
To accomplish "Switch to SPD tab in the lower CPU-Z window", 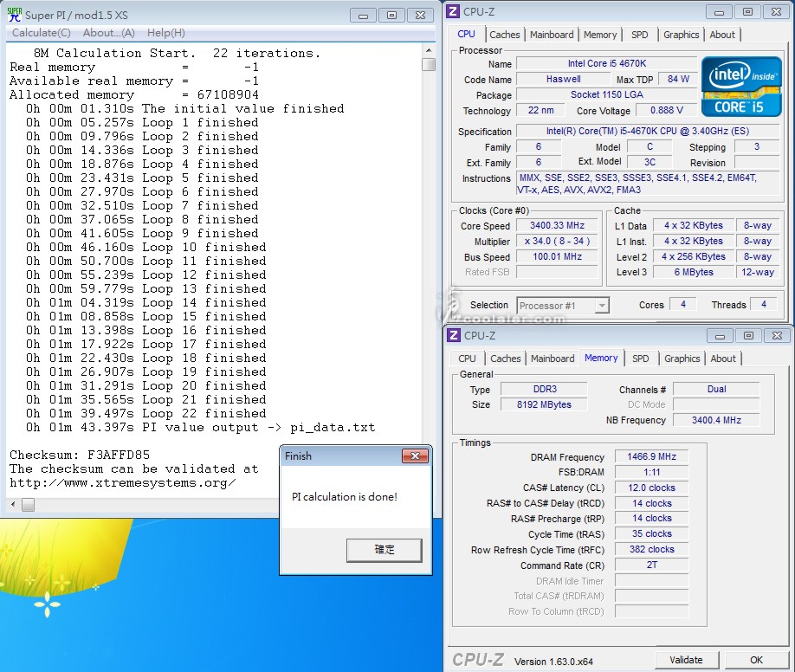I will point(640,358).
